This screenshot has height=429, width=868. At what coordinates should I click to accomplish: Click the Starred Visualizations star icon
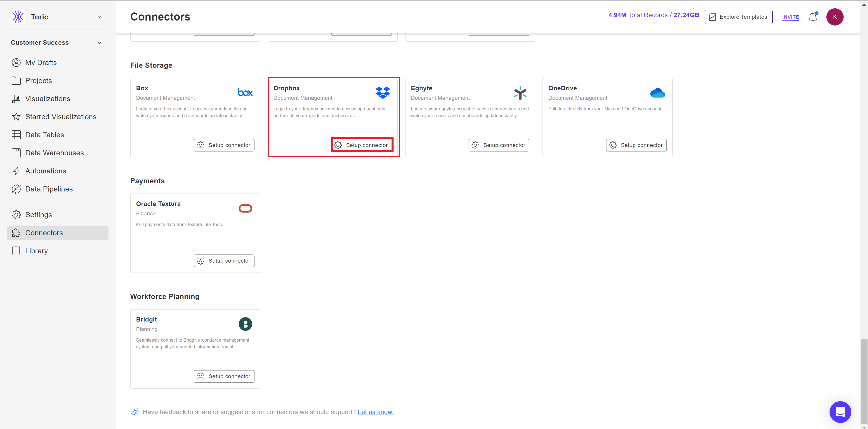coord(16,117)
